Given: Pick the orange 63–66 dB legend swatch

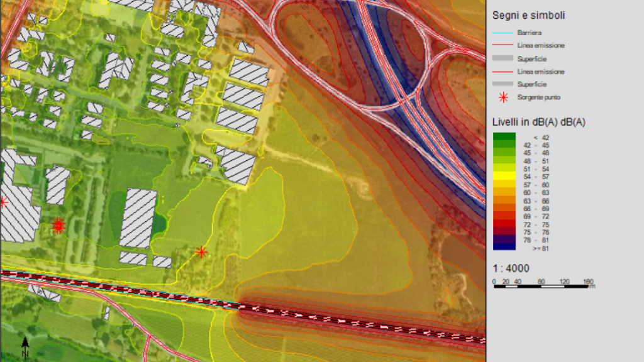Looking at the screenshot, I should [504, 200].
